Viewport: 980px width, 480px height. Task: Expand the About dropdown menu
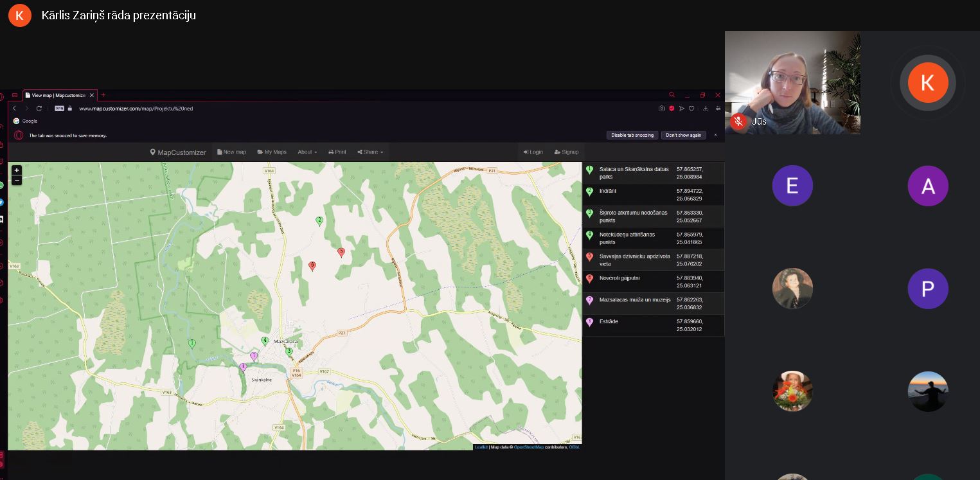(x=307, y=152)
